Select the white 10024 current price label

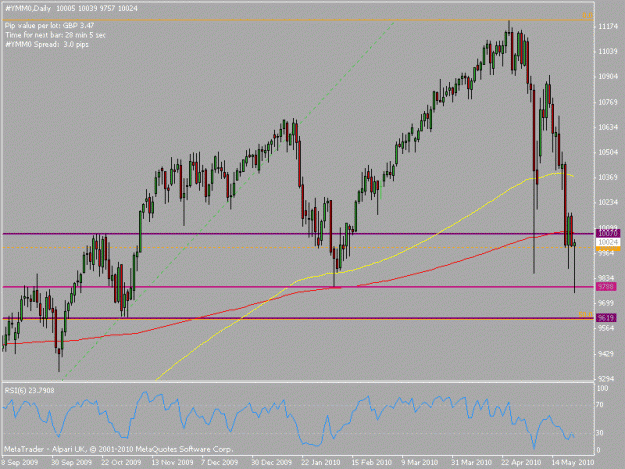pyautogui.click(x=608, y=242)
